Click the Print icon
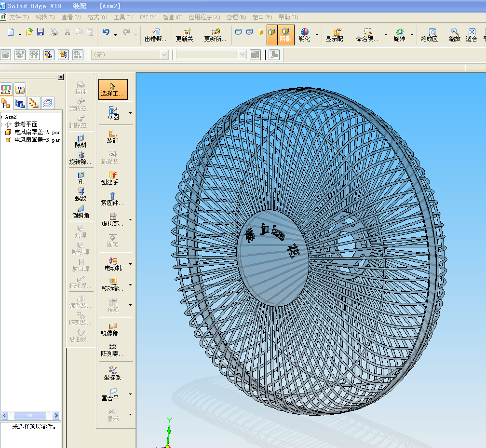 (54, 32)
